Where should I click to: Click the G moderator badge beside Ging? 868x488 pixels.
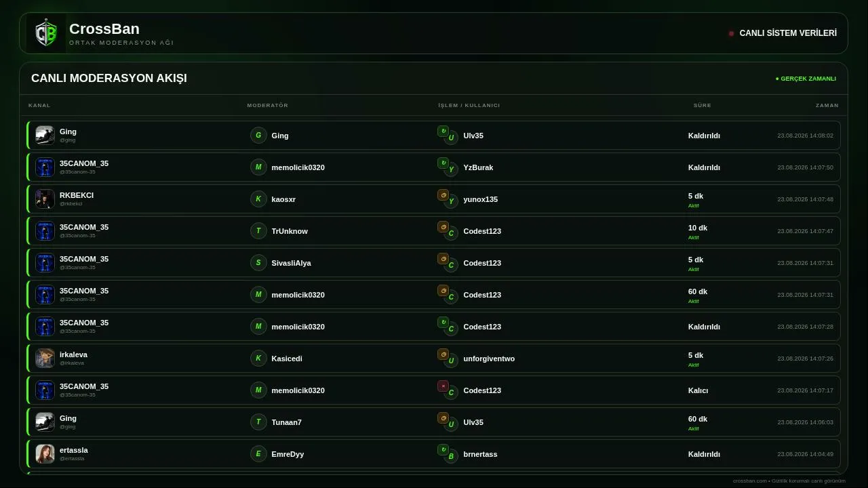tap(258, 135)
